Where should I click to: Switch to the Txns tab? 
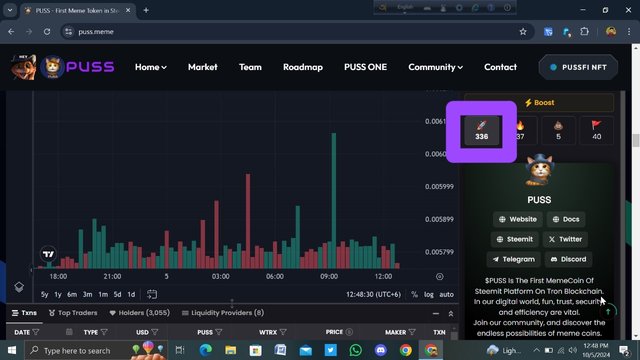24,313
